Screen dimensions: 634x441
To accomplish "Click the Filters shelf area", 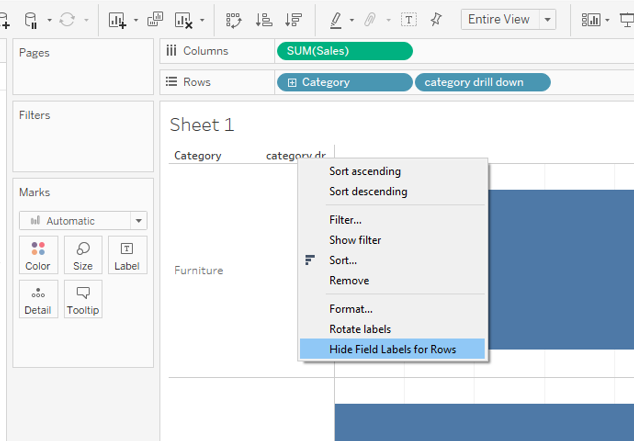I will 83,136.
